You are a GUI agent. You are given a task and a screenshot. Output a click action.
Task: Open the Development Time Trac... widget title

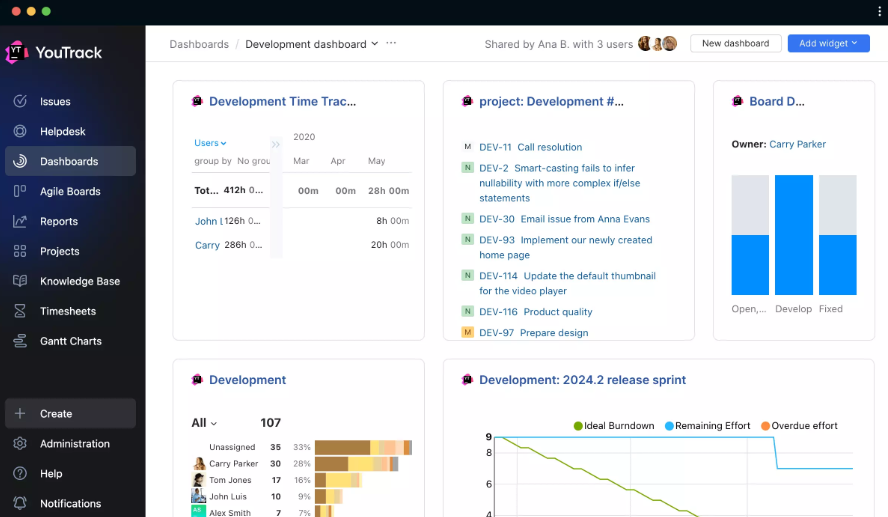[x=283, y=101]
